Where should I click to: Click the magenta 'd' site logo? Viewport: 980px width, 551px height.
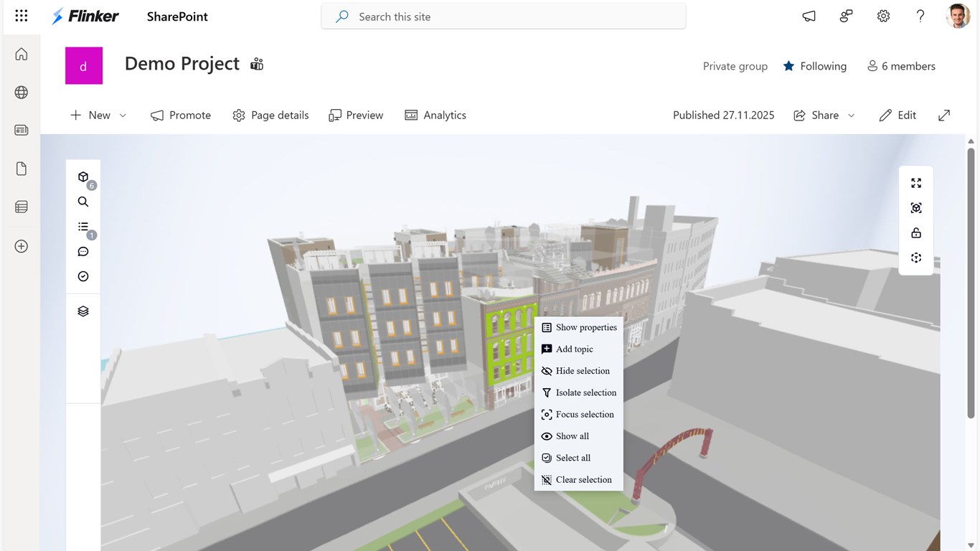point(84,66)
